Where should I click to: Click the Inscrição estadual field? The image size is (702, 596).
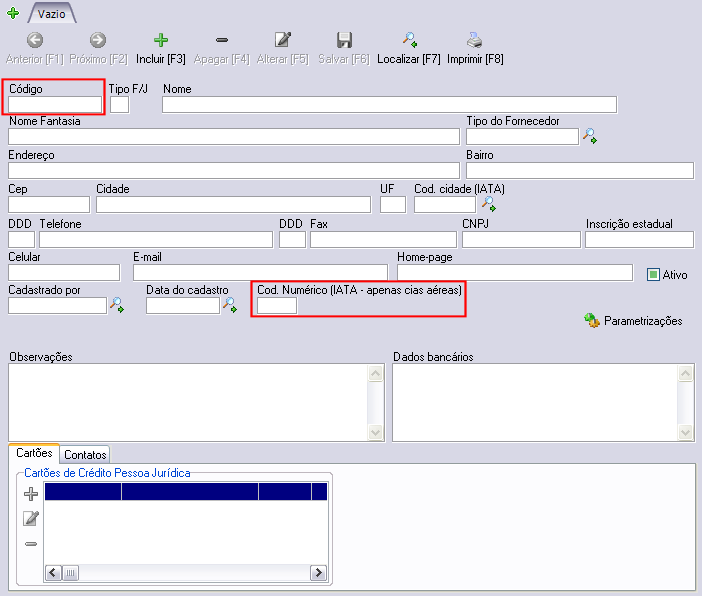639,240
